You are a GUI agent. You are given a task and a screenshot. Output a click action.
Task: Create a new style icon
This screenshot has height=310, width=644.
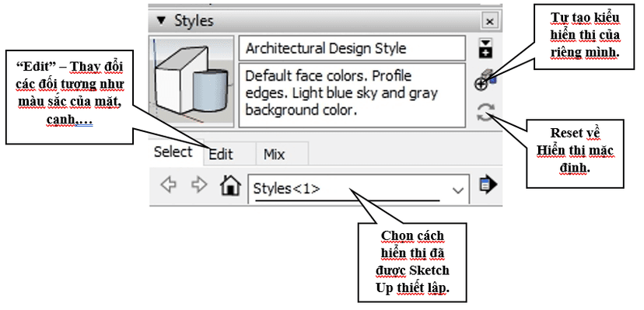click(x=485, y=80)
